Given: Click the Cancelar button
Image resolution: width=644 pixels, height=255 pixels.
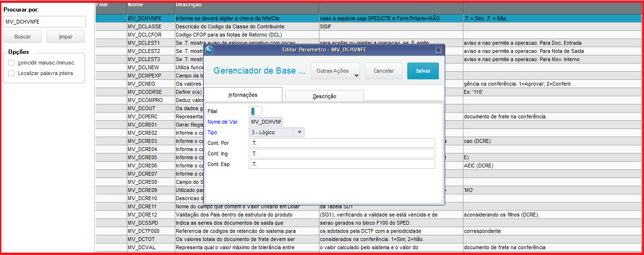Looking at the screenshot, I should coord(384,71).
